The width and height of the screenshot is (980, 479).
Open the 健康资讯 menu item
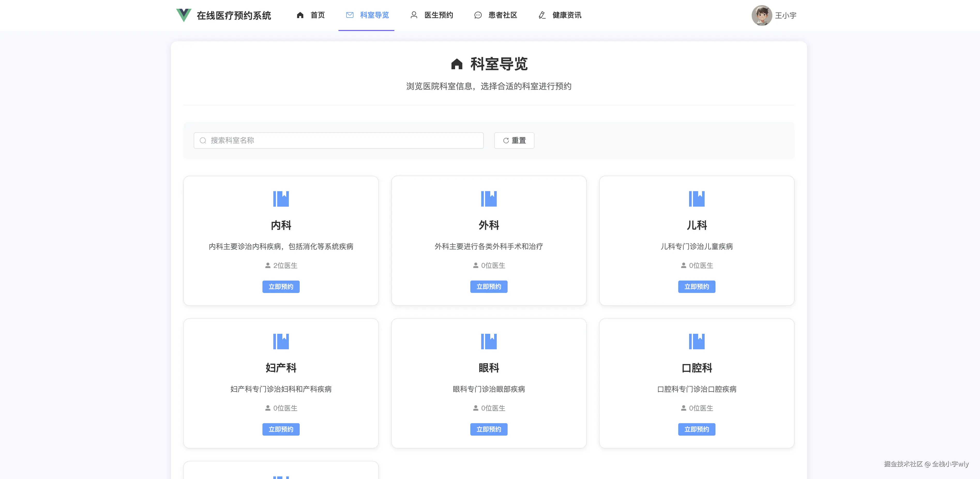560,15
